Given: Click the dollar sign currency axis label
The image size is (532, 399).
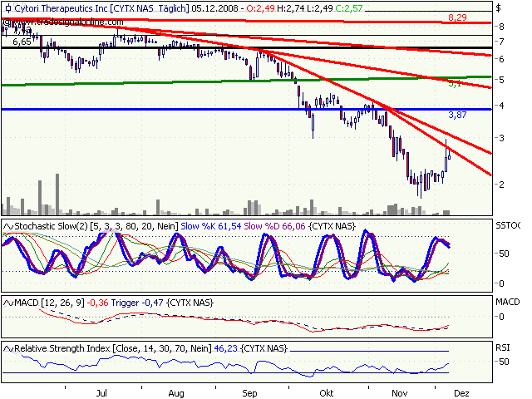Looking at the screenshot, I should tap(498, 8).
